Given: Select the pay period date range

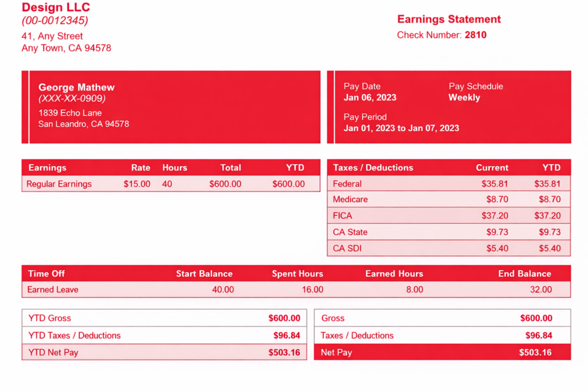Looking at the screenshot, I should coord(401,128).
